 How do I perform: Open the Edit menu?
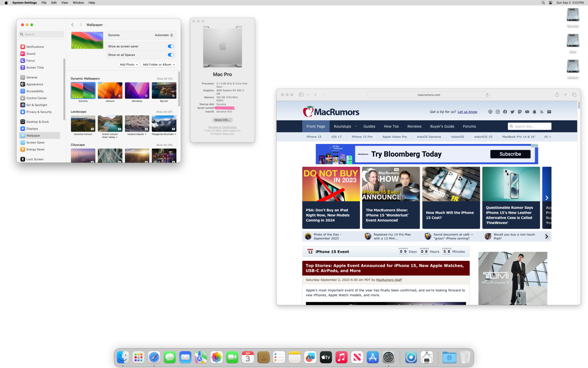point(54,3)
